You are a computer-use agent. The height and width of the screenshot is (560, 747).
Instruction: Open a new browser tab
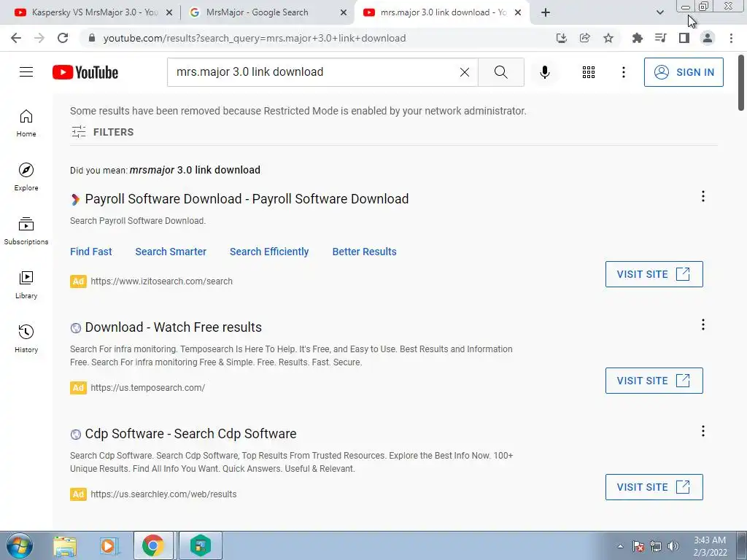coord(546,13)
